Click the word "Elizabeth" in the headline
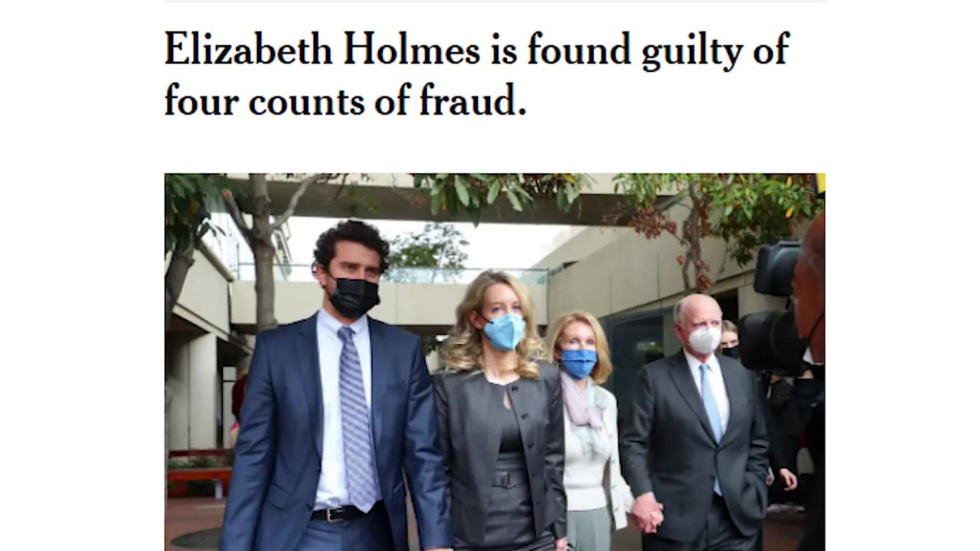 (248, 50)
